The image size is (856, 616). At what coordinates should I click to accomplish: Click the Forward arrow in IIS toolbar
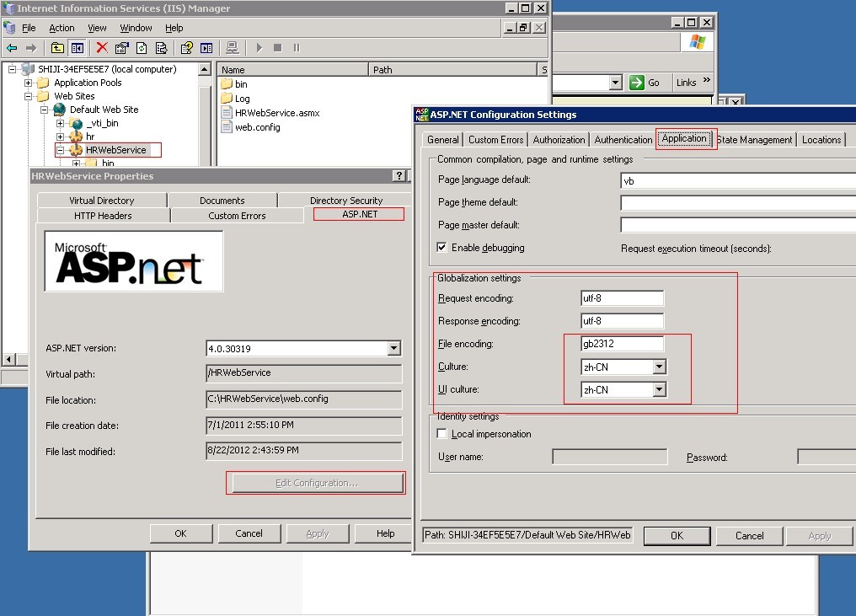coord(31,48)
